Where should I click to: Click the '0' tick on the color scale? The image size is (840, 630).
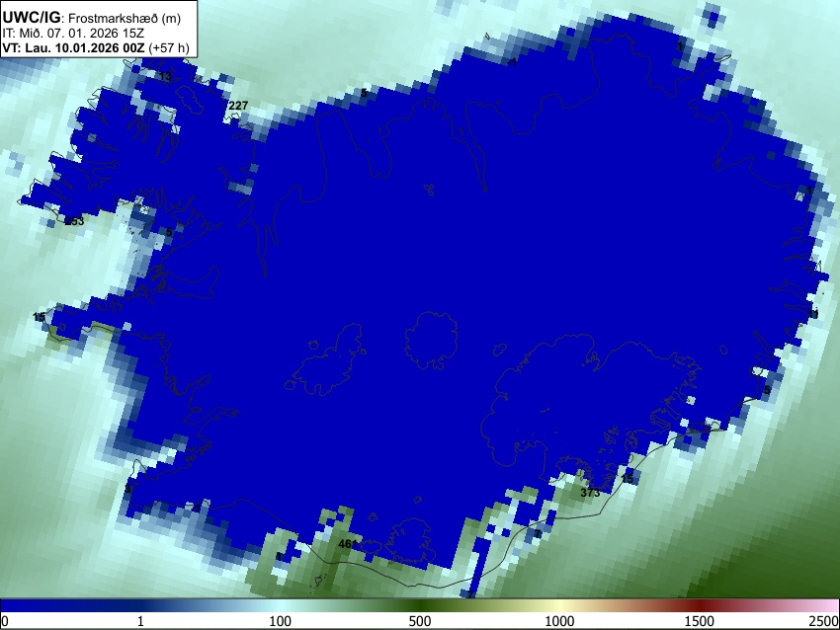[x=5, y=621]
